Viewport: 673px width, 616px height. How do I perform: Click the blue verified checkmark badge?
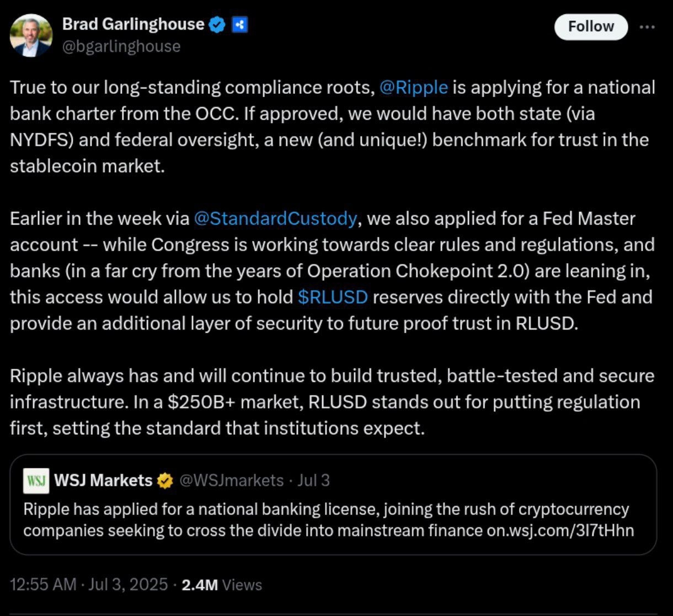coord(216,24)
